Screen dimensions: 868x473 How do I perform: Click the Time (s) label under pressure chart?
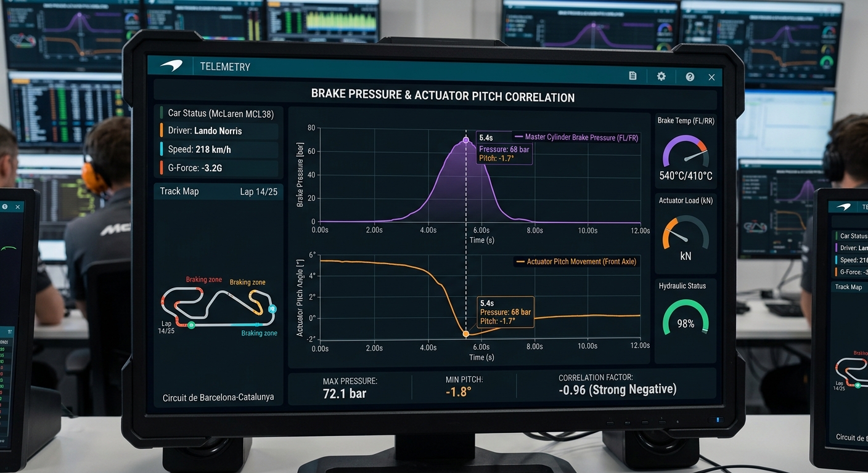tap(481, 240)
